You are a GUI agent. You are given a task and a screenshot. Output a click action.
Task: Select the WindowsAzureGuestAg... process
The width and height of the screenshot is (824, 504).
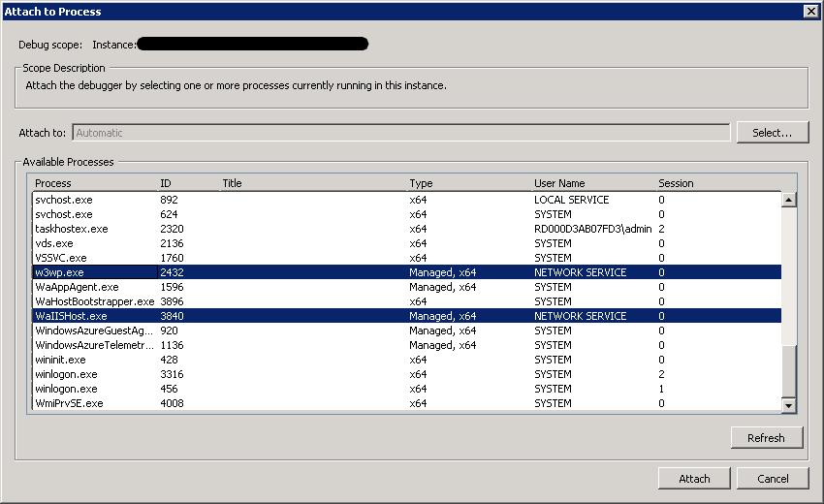point(407,331)
